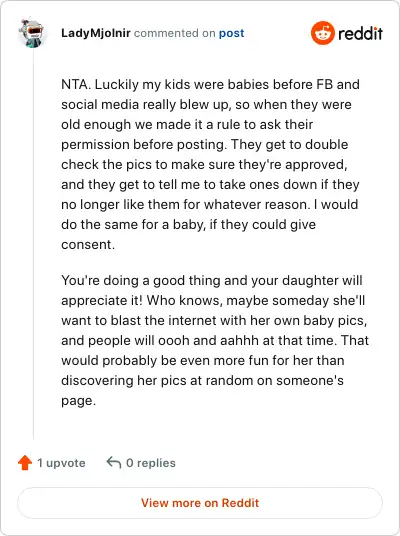Click the "permission before posting" line

(x=204, y=145)
